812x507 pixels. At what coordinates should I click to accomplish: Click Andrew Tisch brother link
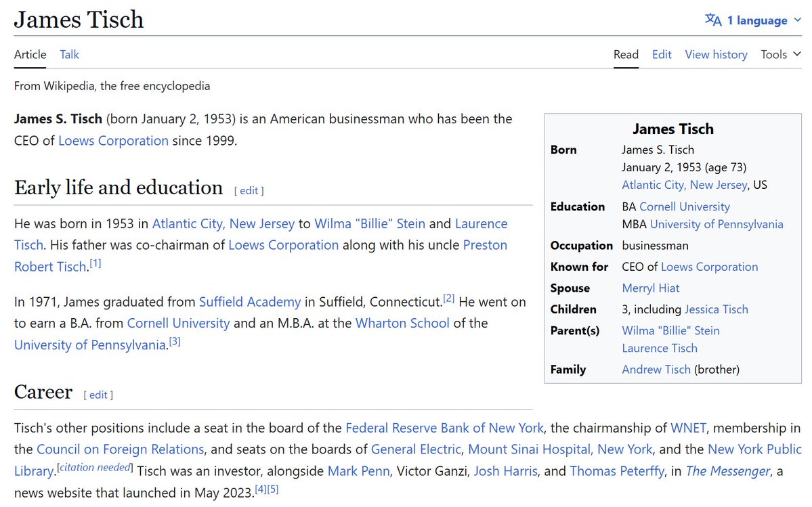tap(656, 370)
